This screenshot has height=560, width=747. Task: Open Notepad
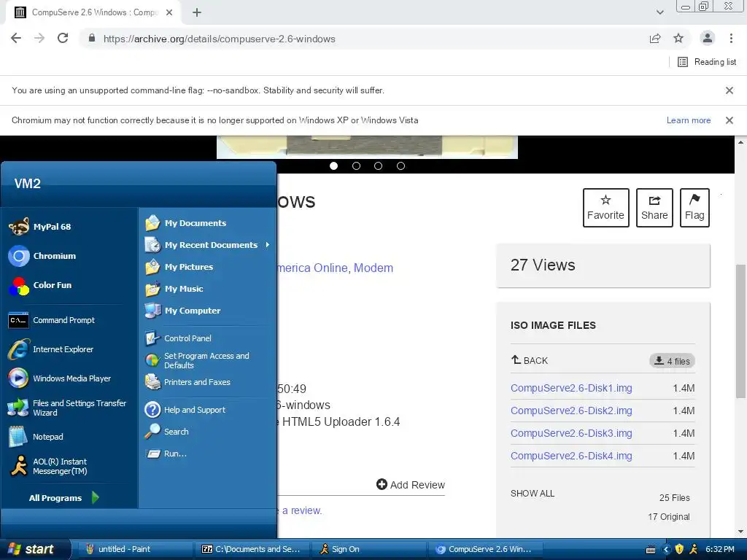click(36, 437)
